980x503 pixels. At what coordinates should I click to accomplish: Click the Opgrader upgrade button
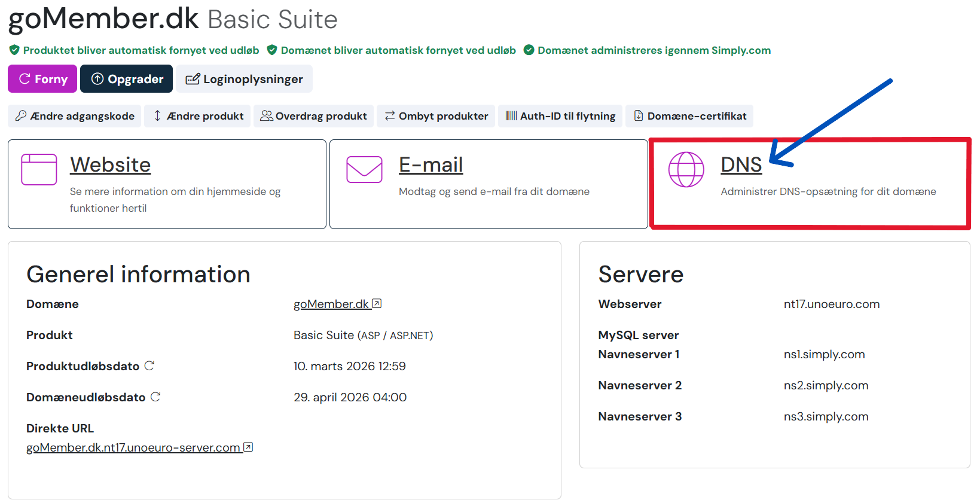pos(126,79)
